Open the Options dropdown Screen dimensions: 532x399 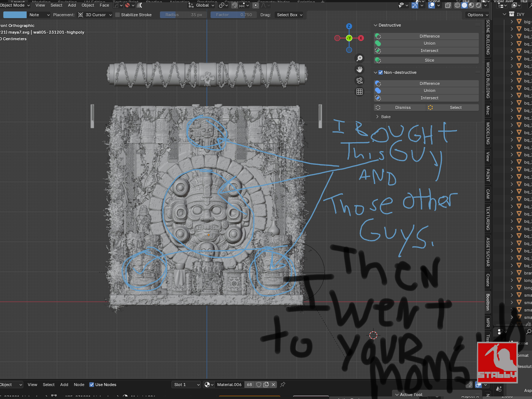(478, 15)
